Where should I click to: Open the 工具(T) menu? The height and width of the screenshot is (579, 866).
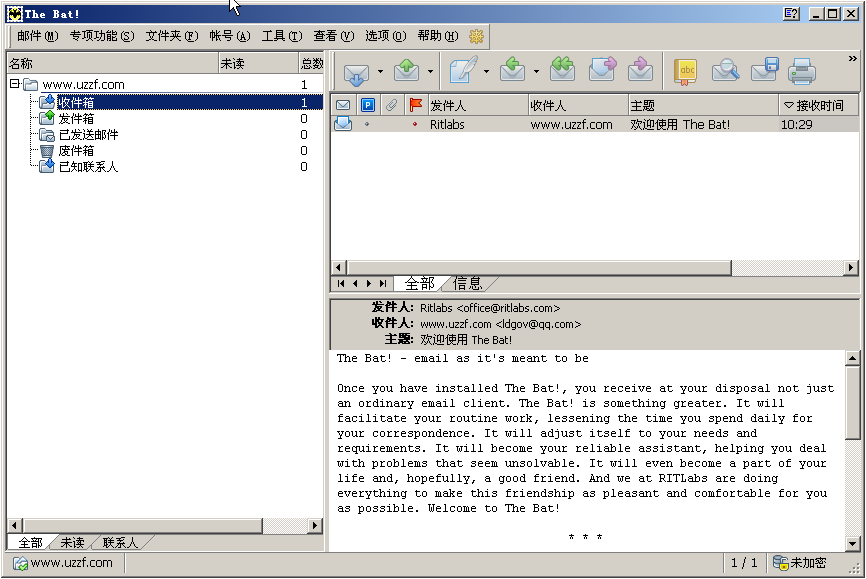(282, 36)
